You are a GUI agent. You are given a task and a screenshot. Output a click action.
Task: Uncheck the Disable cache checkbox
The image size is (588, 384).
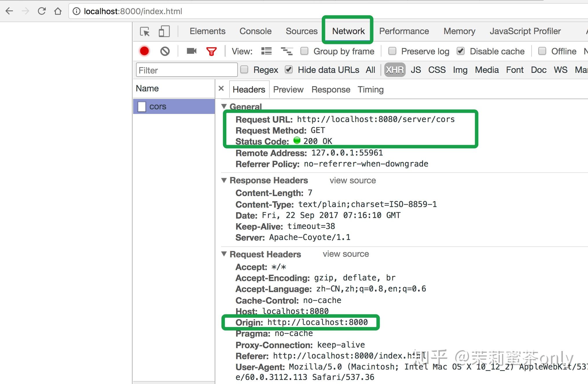[460, 51]
